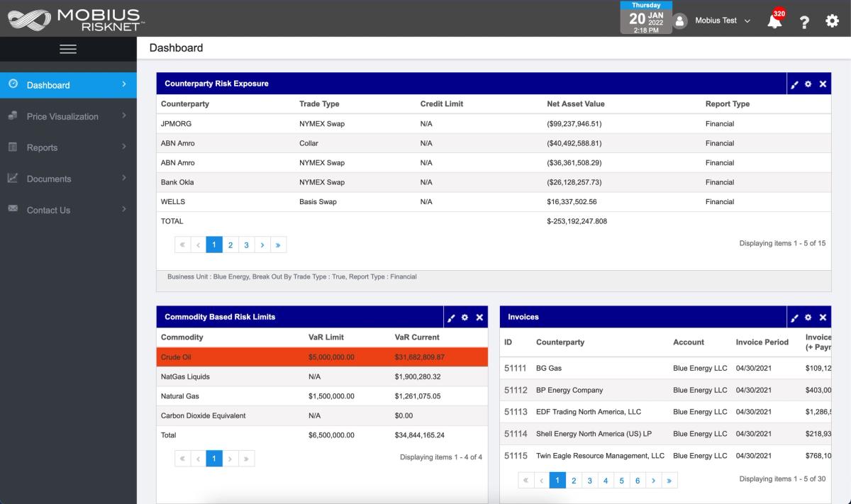This screenshot has height=504, width=851.
Task: Click the Contact Us envelope icon
Action: click(12, 209)
